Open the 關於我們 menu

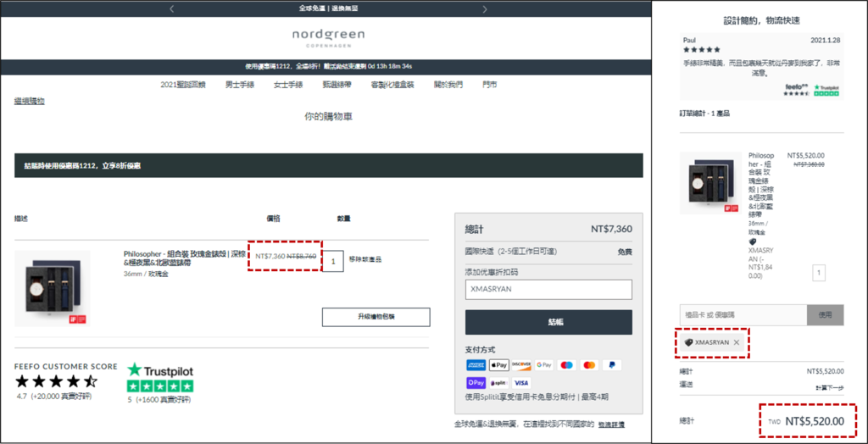(448, 85)
